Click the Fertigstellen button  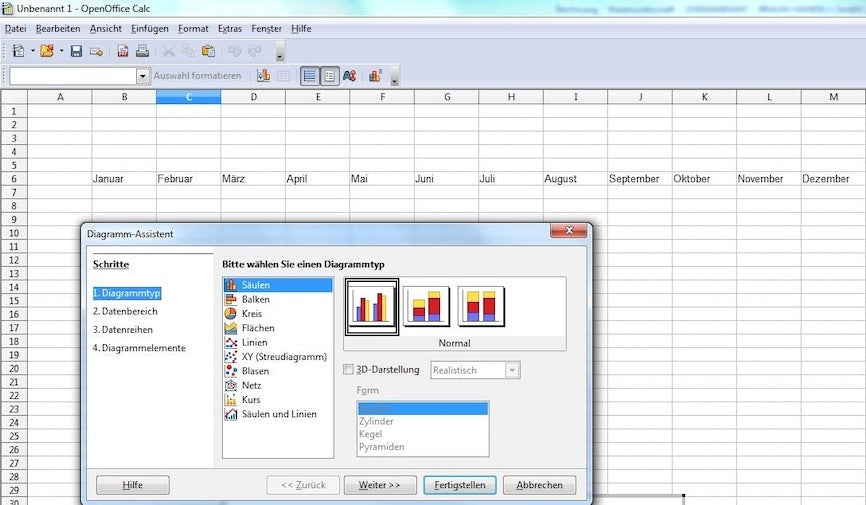point(460,485)
